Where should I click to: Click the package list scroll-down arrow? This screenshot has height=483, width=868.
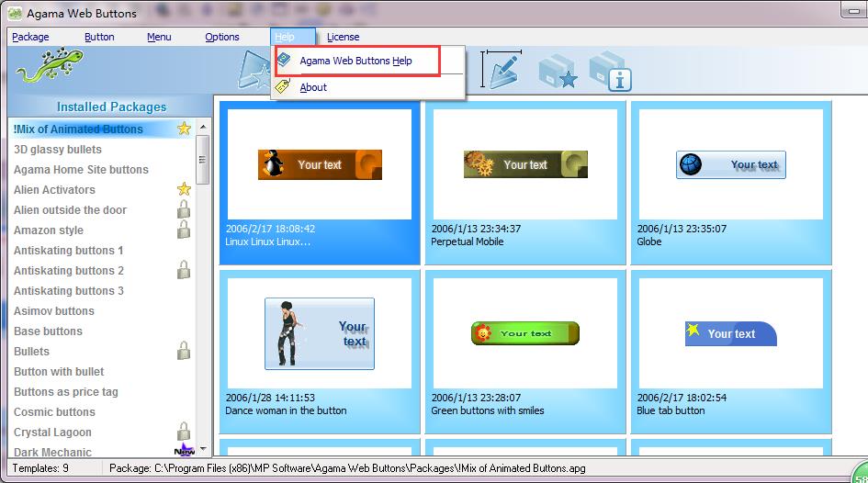click(x=203, y=449)
